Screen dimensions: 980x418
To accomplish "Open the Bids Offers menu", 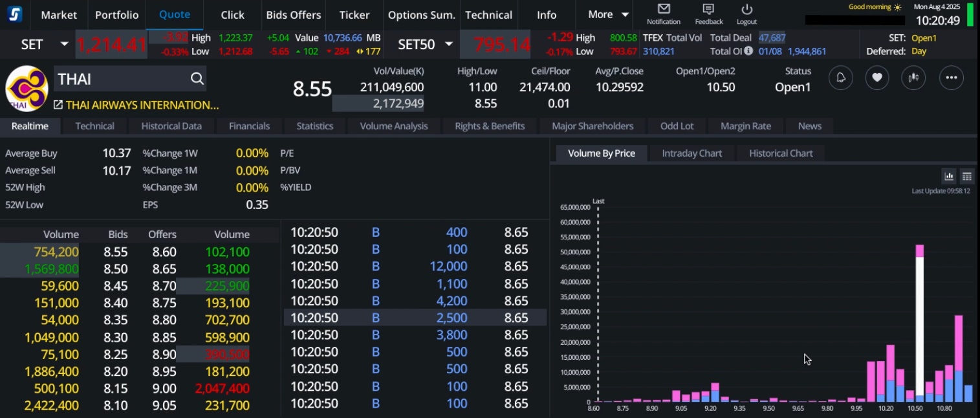I will point(294,14).
